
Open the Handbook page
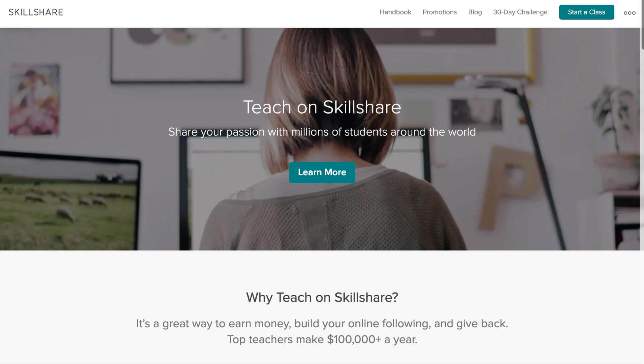coord(395,12)
